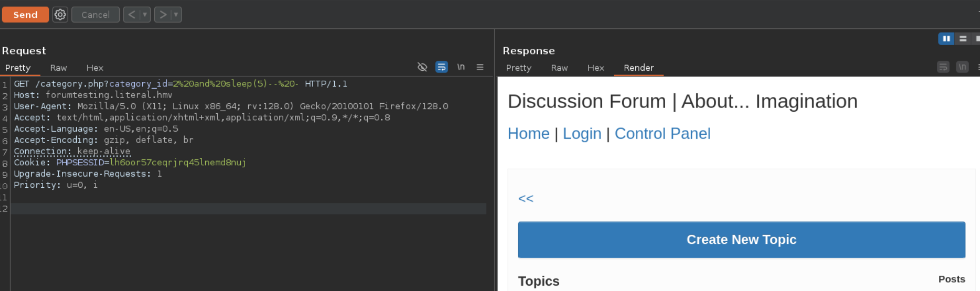980x291 pixels.
Task: Click the Create New Topic button
Action: pos(741,239)
